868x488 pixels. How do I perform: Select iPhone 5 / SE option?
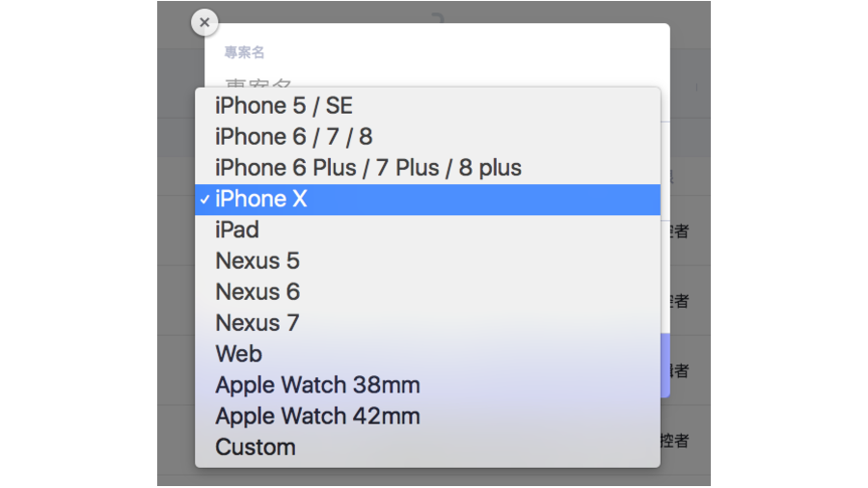pyautogui.click(x=427, y=106)
